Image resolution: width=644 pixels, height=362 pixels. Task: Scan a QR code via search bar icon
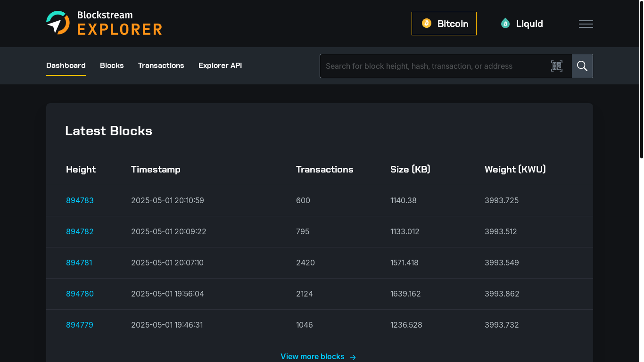[x=557, y=66]
